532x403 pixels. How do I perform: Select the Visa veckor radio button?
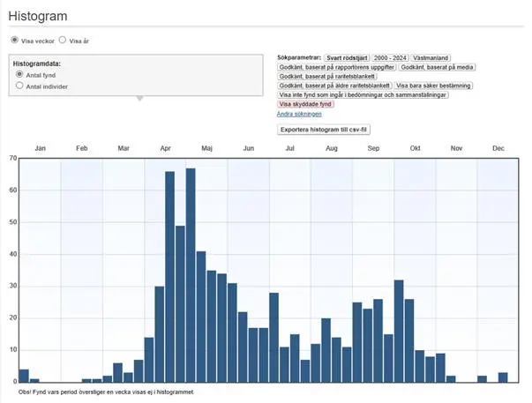tap(14, 41)
